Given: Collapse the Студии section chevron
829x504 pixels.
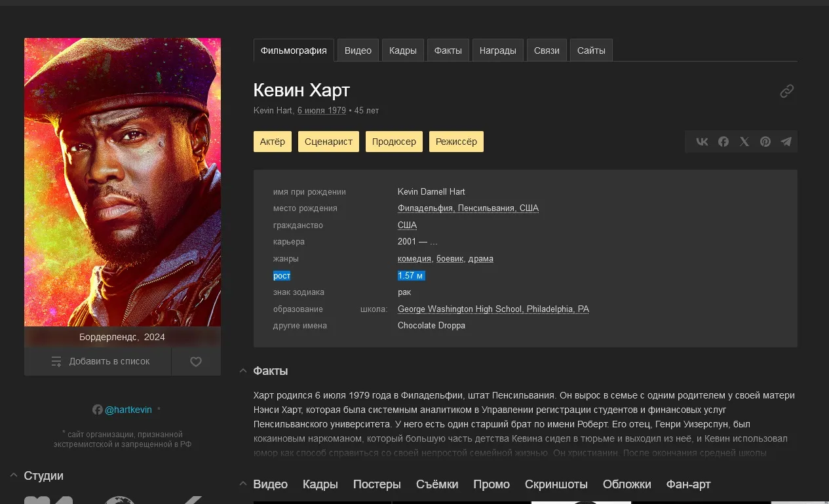Looking at the screenshot, I should pyautogui.click(x=14, y=476).
